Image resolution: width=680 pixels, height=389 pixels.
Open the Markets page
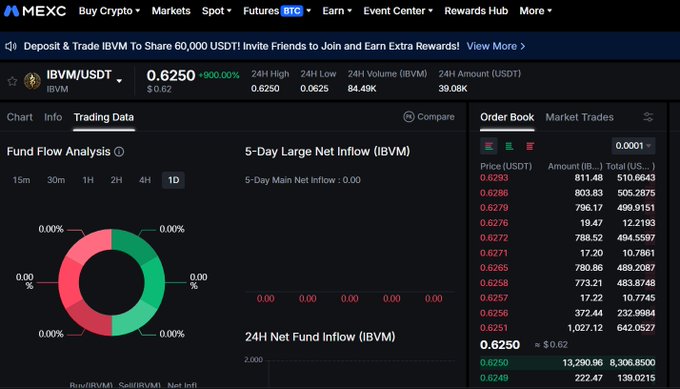pos(171,11)
